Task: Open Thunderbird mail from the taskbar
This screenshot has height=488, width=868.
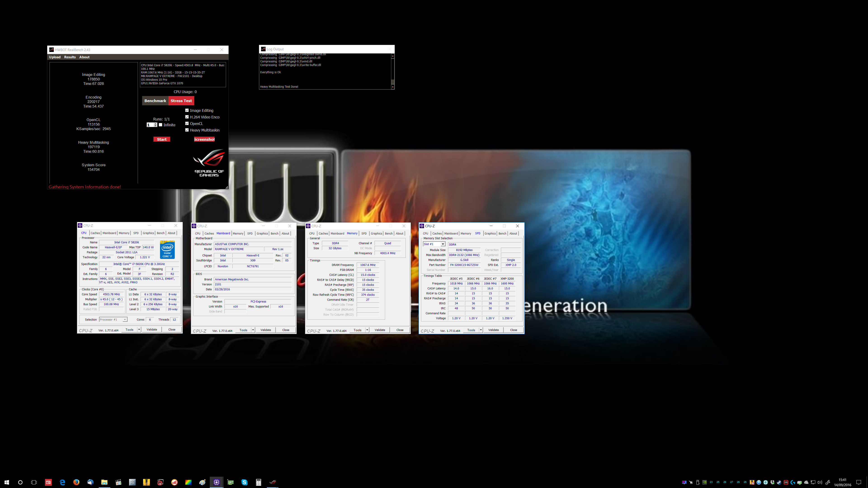Action: point(90,482)
